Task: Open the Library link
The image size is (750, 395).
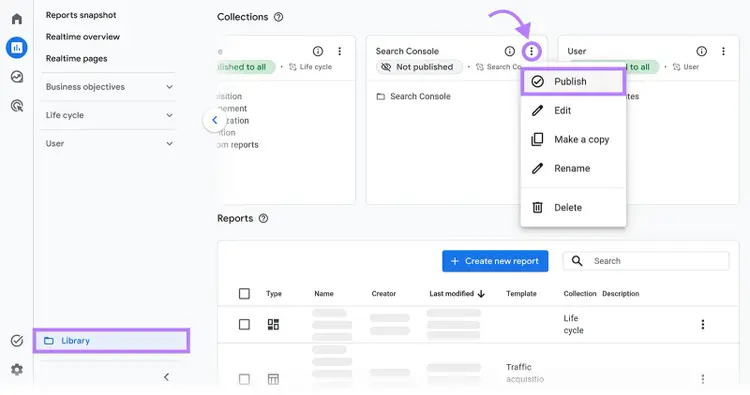Action: click(111, 340)
